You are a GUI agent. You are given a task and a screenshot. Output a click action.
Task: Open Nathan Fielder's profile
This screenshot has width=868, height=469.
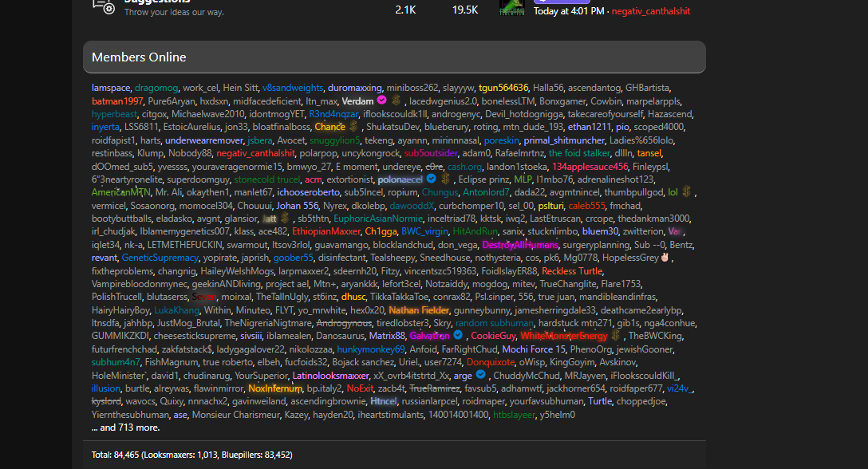[418, 309]
